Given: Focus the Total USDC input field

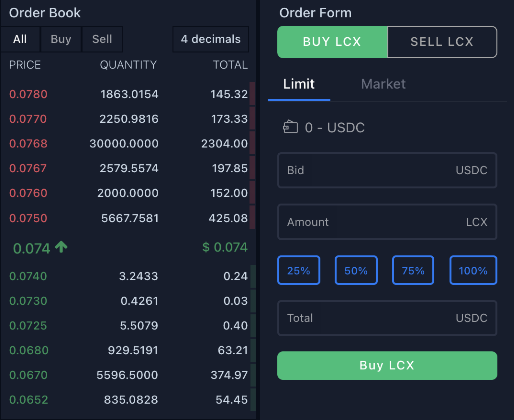Looking at the screenshot, I should pos(387,318).
